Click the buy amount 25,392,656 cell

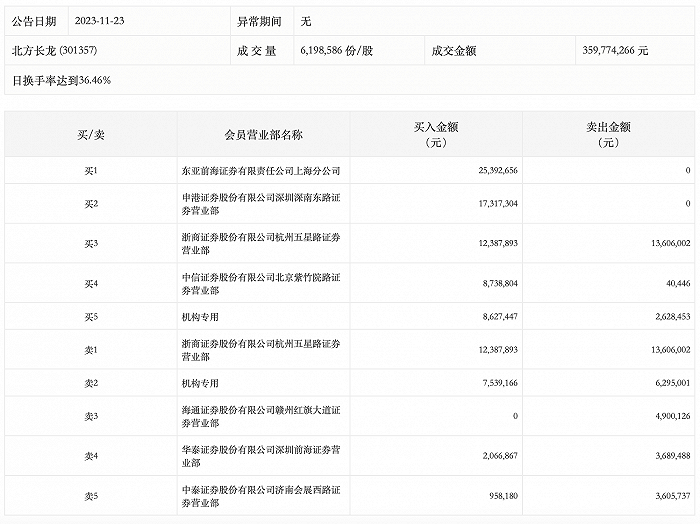490,170
